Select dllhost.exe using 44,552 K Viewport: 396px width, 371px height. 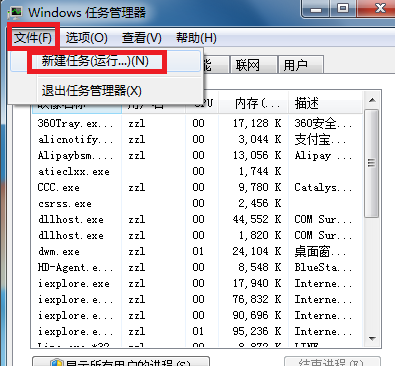click(197, 219)
